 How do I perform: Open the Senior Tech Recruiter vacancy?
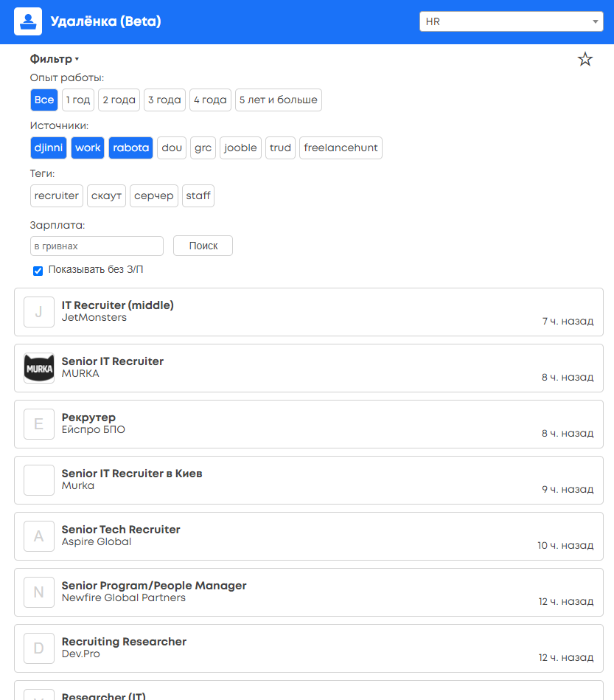pos(309,536)
